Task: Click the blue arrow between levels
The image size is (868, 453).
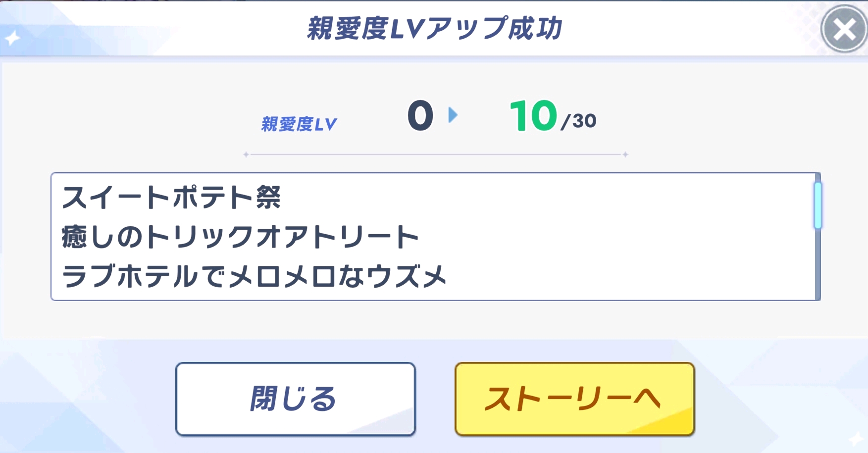Action: (453, 115)
